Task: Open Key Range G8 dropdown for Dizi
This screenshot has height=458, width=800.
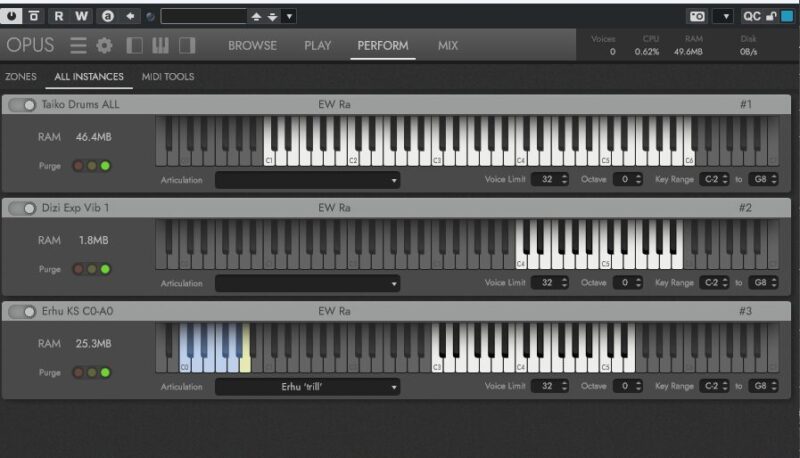Action: (764, 283)
